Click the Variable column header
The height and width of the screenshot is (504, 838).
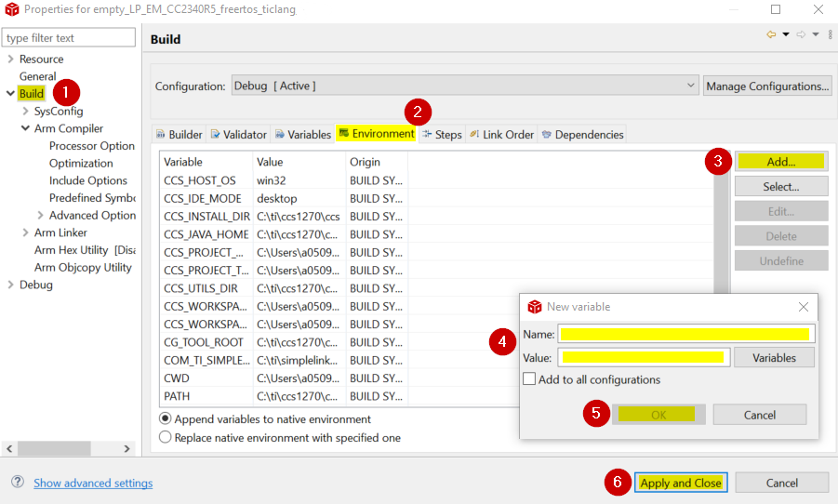206,162
